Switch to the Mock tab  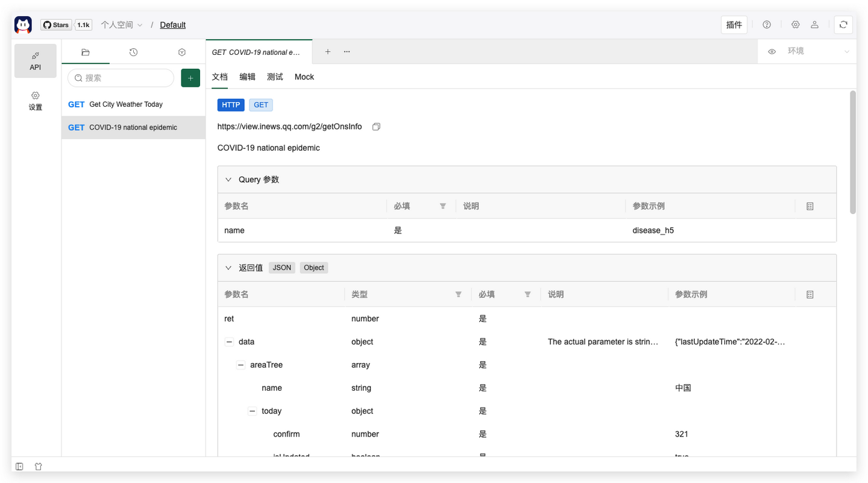click(x=304, y=77)
